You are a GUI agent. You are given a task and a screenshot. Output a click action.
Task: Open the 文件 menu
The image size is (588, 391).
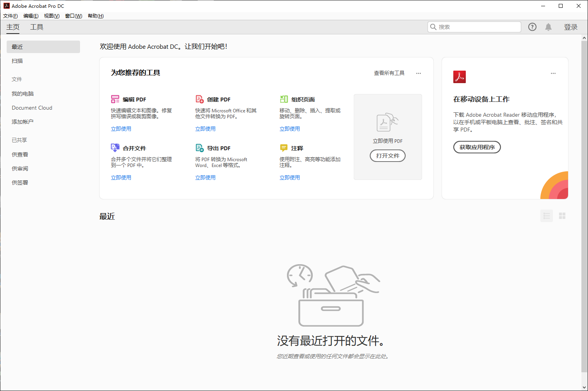coord(11,16)
